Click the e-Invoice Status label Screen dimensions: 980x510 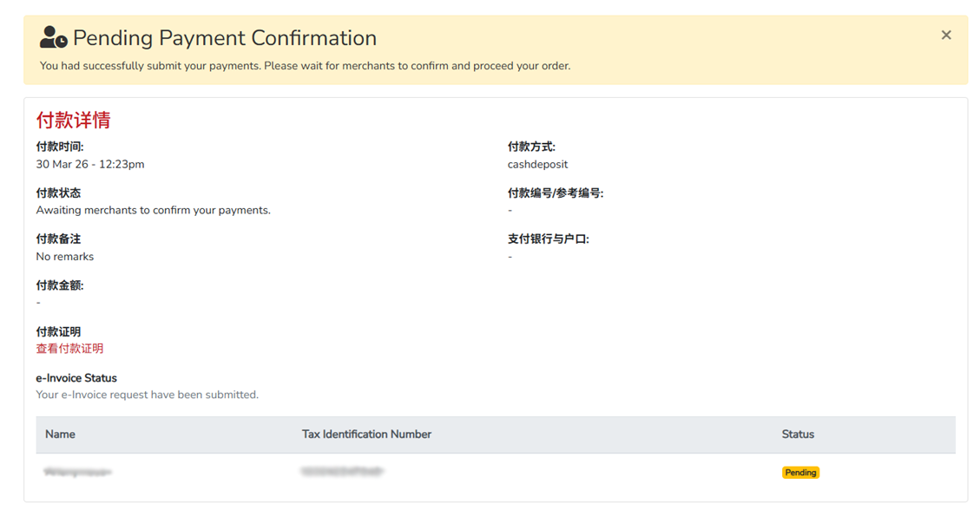click(x=76, y=377)
